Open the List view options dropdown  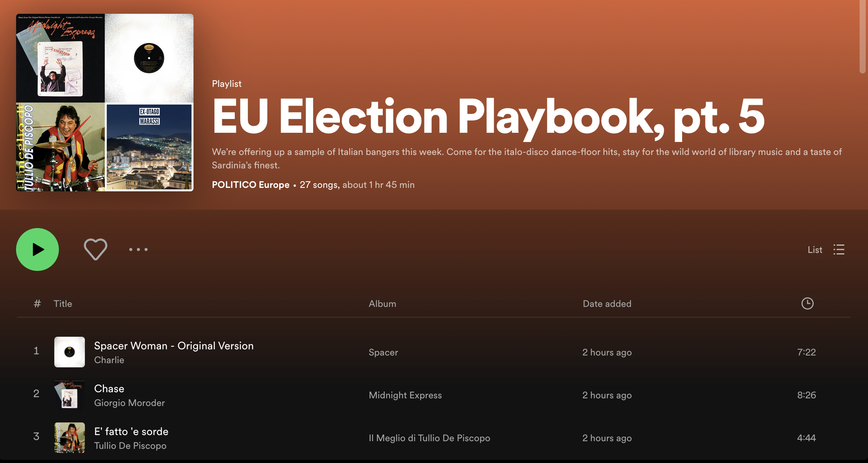point(826,249)
